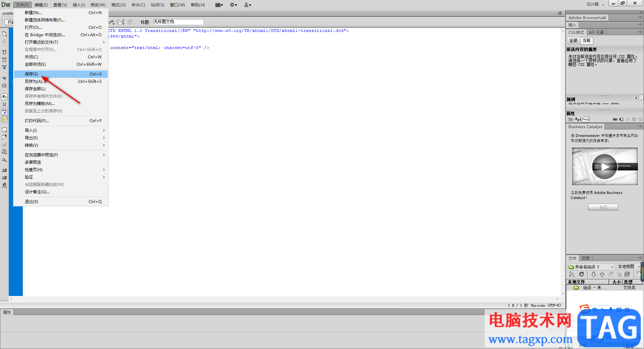Viewport: 644px width, 349px height.
Task: Toggle show only set properties view
Action: [586, 119]
